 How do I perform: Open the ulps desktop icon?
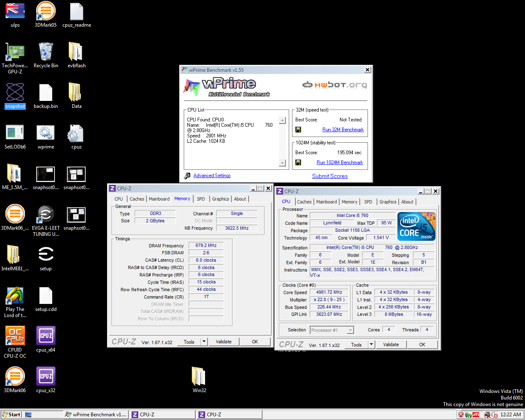pyautogui.click(x=15, y=15)
